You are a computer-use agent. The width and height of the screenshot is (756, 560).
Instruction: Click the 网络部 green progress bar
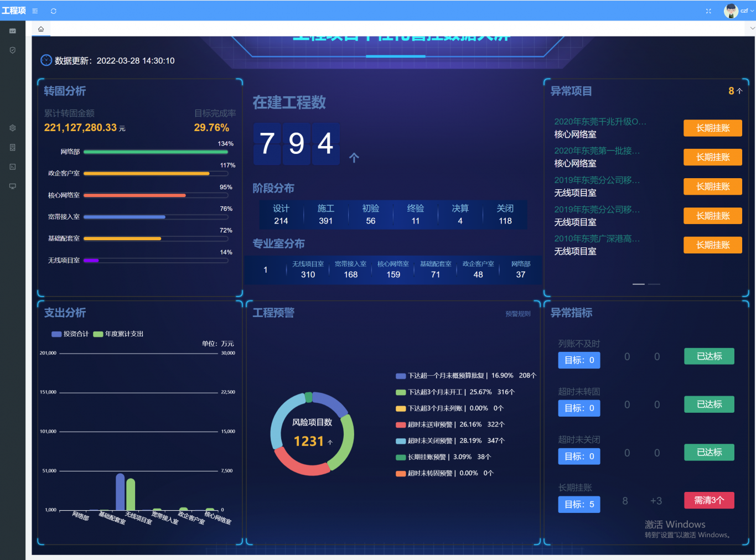click(x=156, y=152)
